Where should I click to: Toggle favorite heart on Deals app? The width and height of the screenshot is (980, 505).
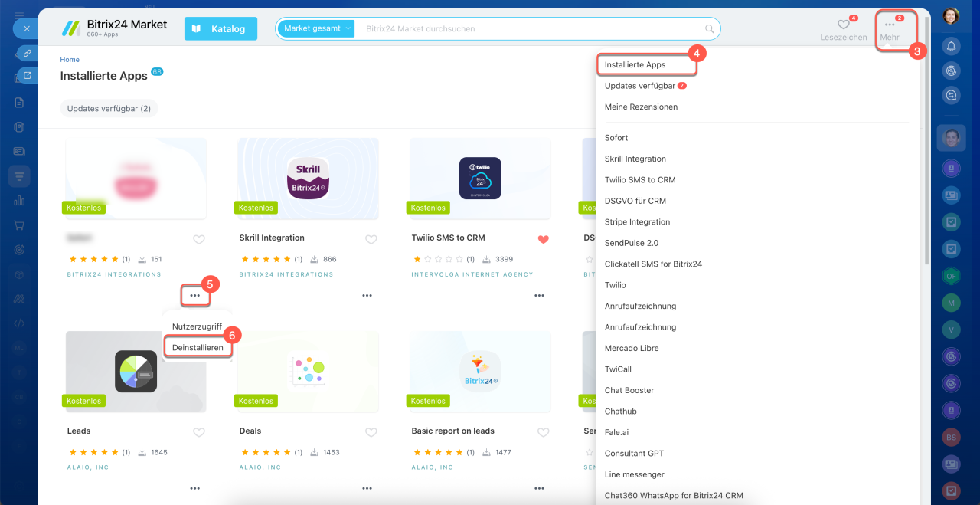[x=371, y=432]
